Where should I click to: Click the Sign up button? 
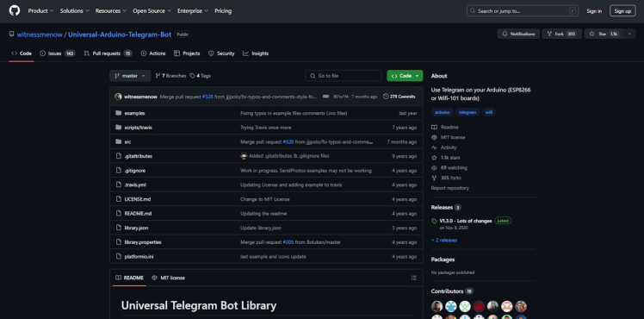click(622, 11)
